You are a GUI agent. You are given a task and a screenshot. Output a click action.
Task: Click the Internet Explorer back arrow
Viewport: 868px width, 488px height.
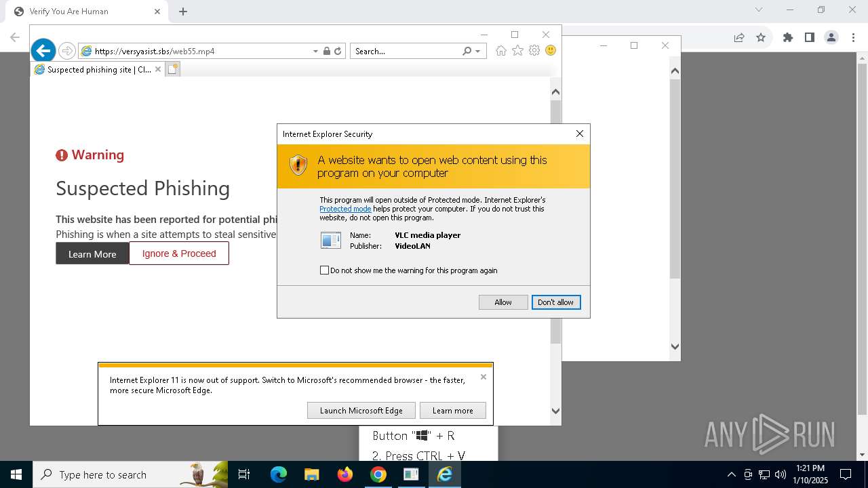pyautogui.click(x=43, y=50)
